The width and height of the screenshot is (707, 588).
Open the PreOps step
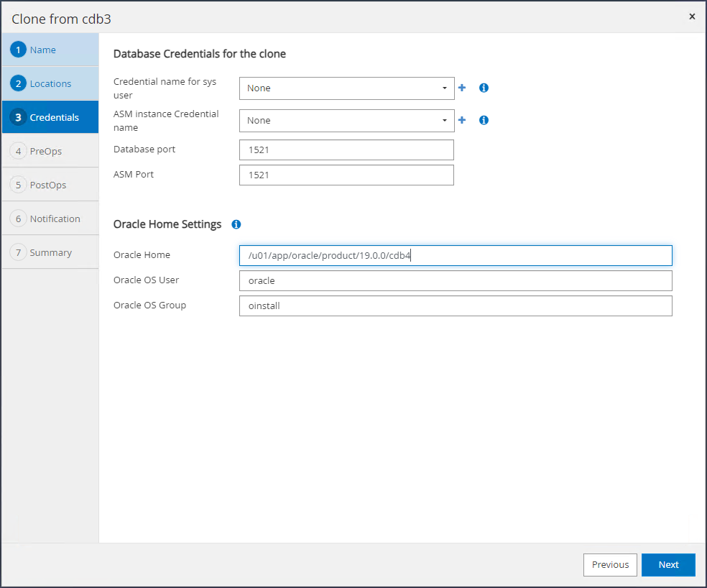point(50,151)
